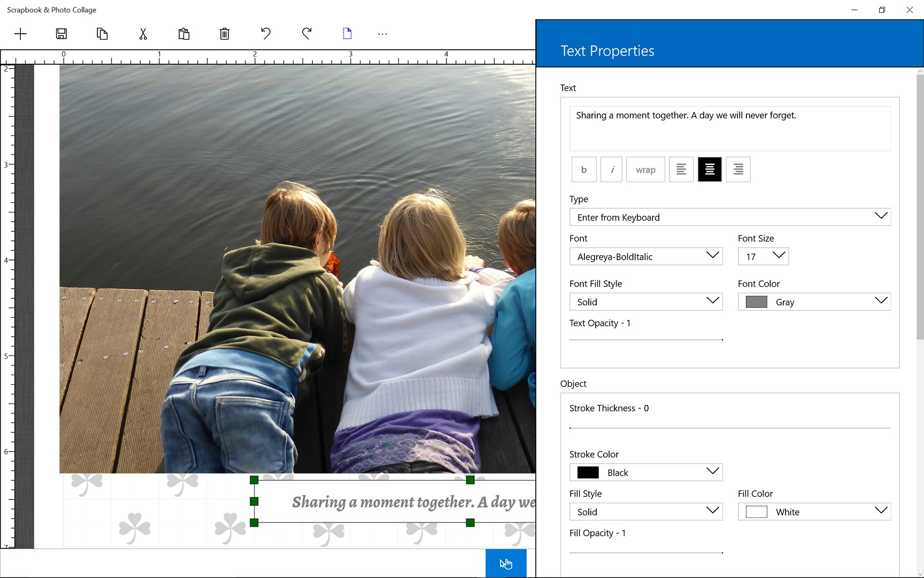
Task: Toggle bold text formatting
Action: point(584,170)
